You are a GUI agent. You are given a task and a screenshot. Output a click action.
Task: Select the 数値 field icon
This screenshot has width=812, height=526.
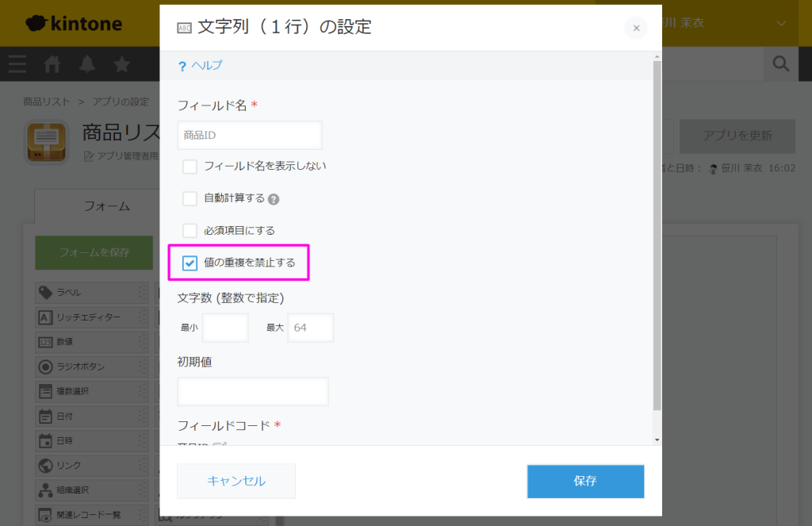[45, 342]
